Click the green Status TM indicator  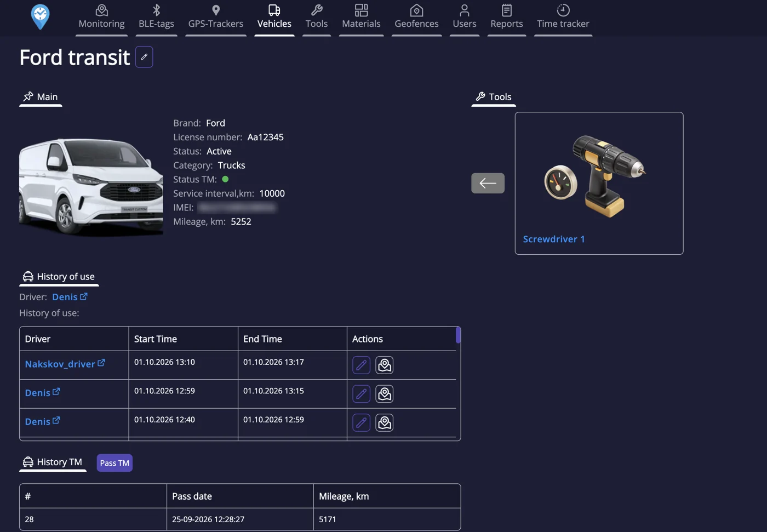pyautogui.click(x=225, y=179)
